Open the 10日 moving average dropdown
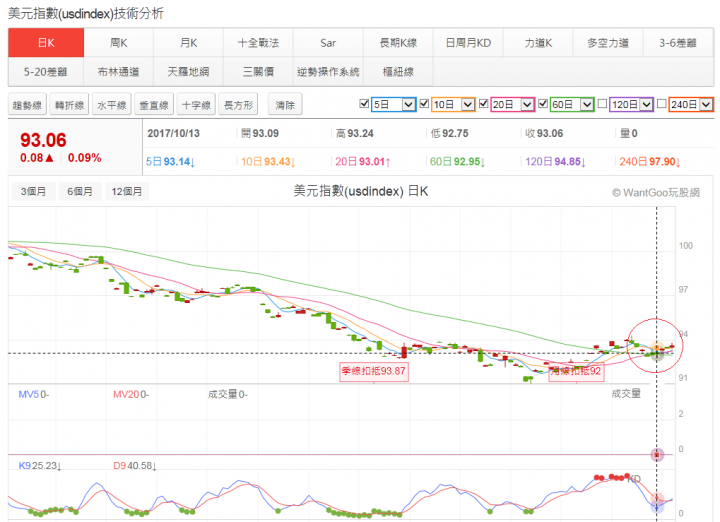This screenshot has height=522, width=720. 465,104
